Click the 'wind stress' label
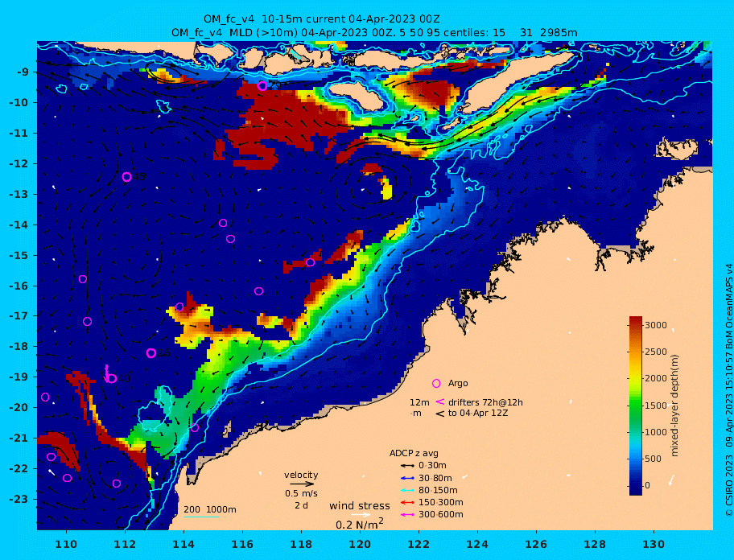The width and height of the screenshot is (734, 560). pos(360,506)
